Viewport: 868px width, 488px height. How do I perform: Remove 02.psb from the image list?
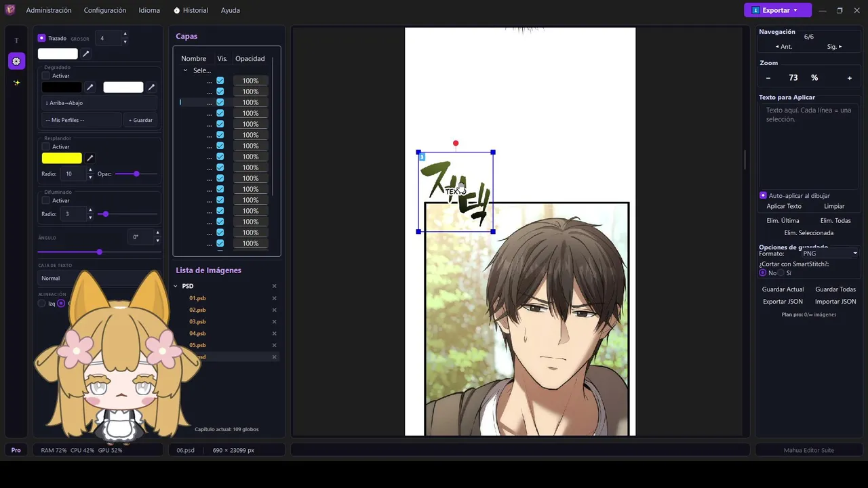pos(275,310)
